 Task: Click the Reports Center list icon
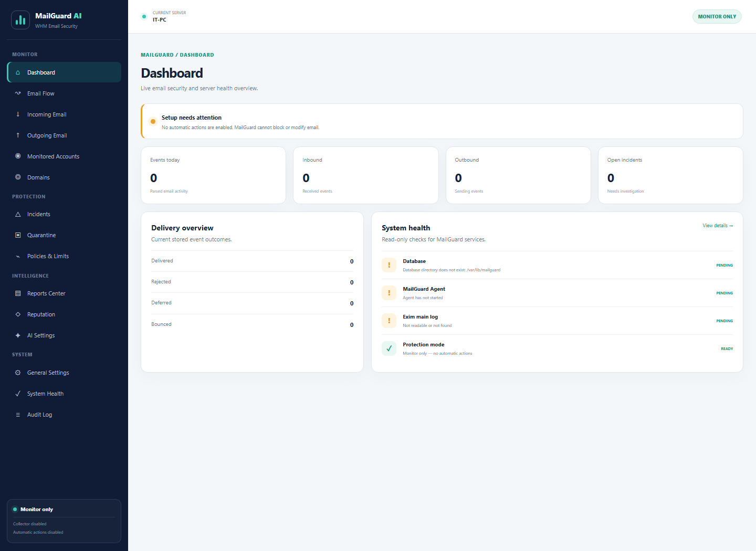(x=18, y=293)
